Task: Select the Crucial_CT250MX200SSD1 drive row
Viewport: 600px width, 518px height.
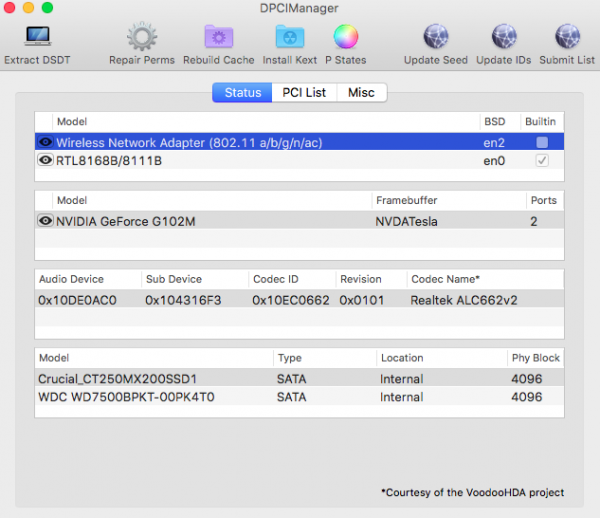Action: pos(299,379)
